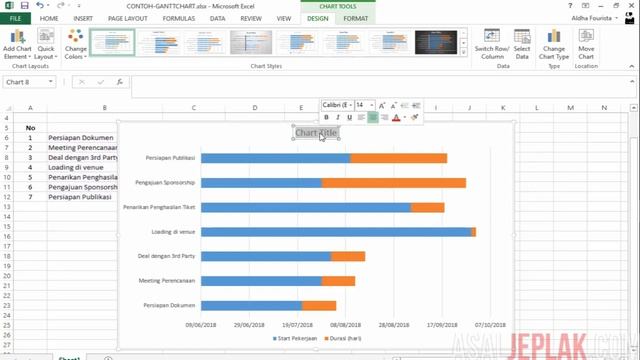
Task: Open the Change Colors palette
Action: pyautogui.click(x=76, y=44)
